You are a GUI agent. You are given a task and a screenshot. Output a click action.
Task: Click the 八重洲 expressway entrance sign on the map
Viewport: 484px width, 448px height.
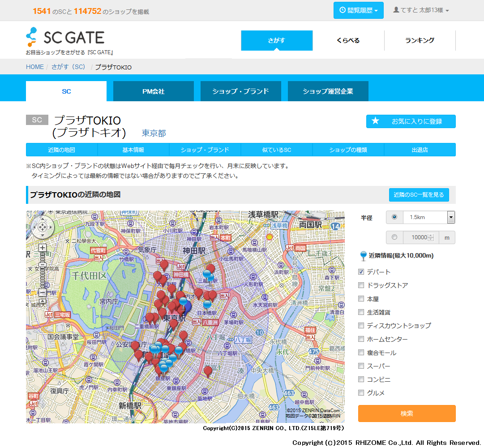210,323
